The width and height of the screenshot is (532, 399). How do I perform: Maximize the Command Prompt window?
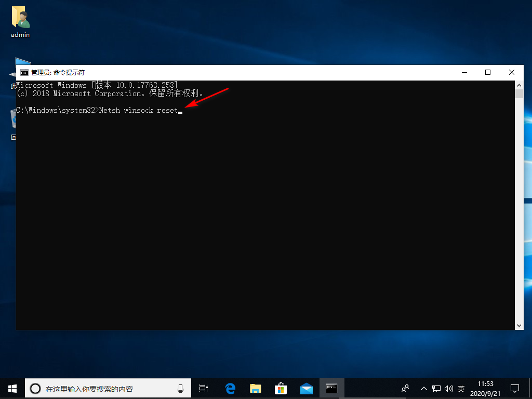pyautogui.click(x=488, y=72)
